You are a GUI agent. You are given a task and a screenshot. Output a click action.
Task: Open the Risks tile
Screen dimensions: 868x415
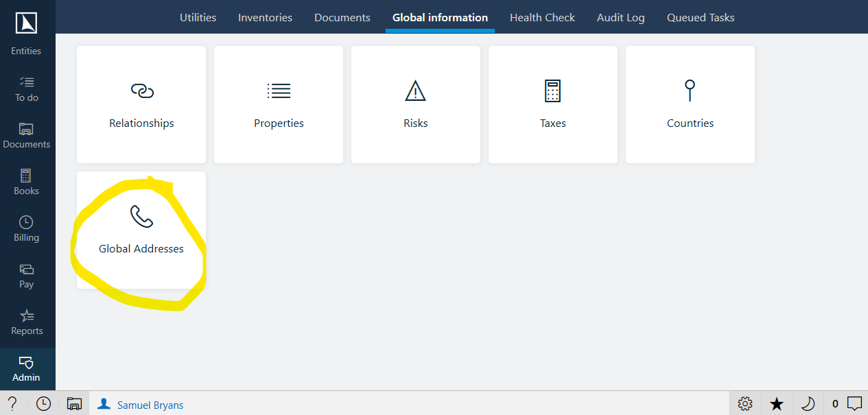click(416, 104)
